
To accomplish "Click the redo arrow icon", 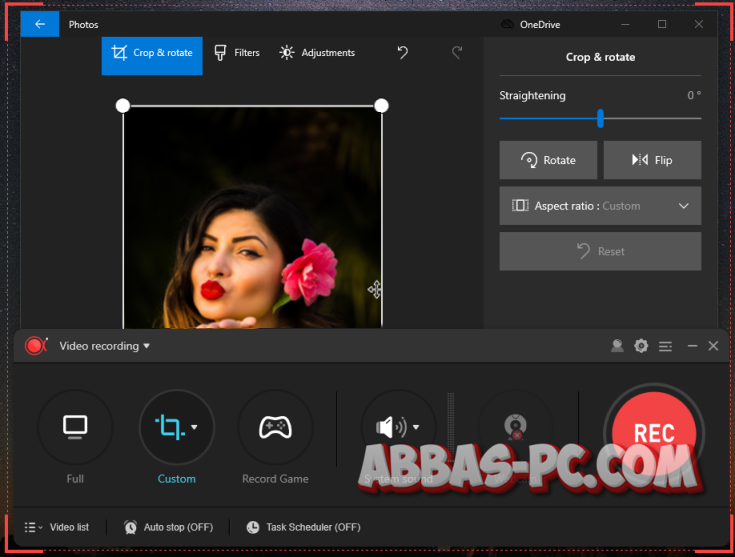I will [457, 53].
